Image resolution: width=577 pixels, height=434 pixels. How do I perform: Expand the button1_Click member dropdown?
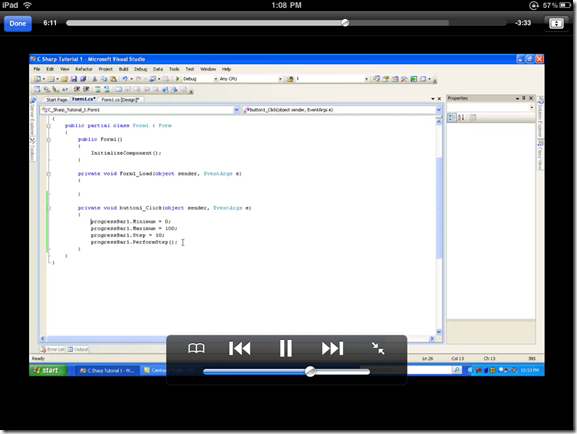[438, 110]
